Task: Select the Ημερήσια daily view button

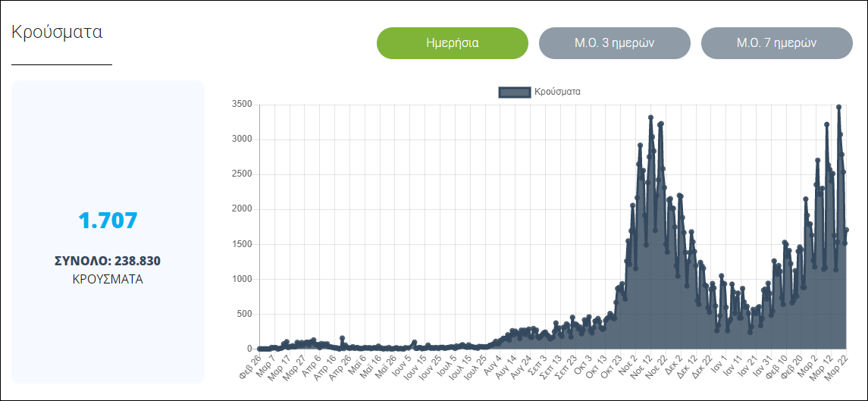Action: pos(452,43)
